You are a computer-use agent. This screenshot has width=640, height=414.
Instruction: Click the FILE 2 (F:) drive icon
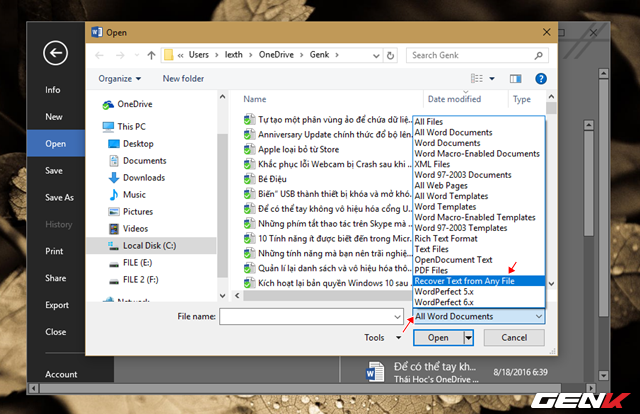[x=114, y=281]
